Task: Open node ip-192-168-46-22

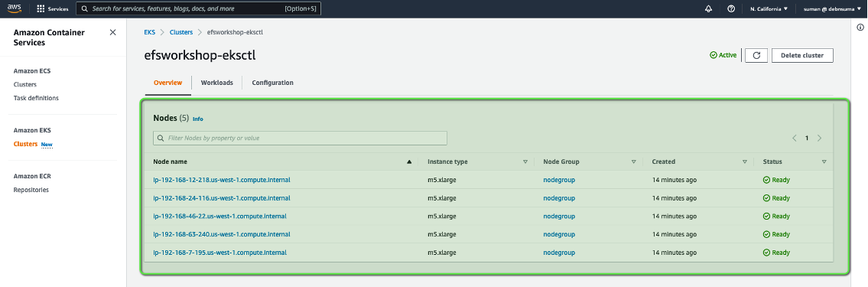Action: [219, 216]
